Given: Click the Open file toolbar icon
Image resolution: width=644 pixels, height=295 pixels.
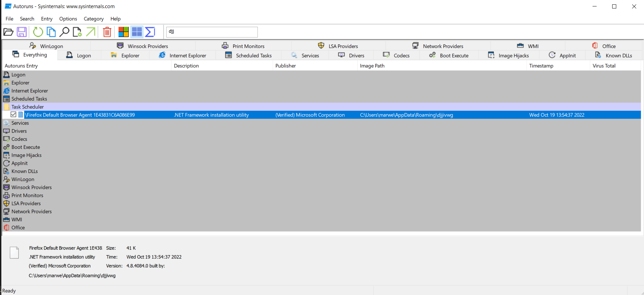Looking at the screenshot, I should (8, 32).
